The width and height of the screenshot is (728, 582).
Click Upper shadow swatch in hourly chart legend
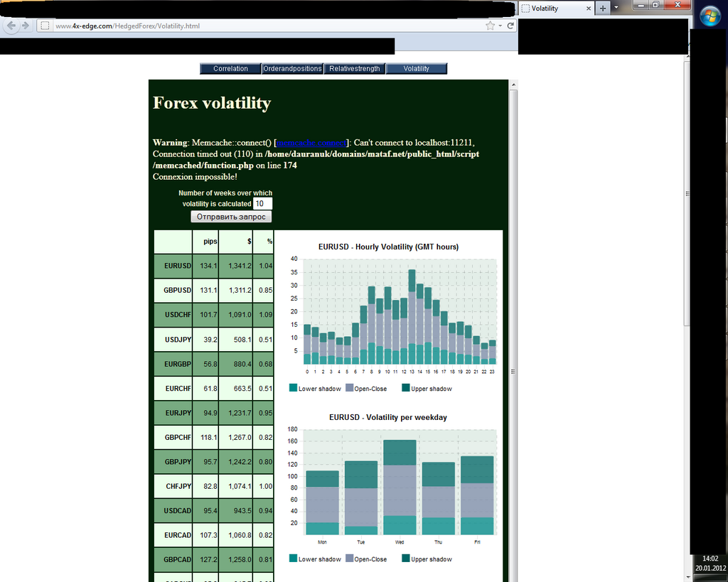[406, 388]
